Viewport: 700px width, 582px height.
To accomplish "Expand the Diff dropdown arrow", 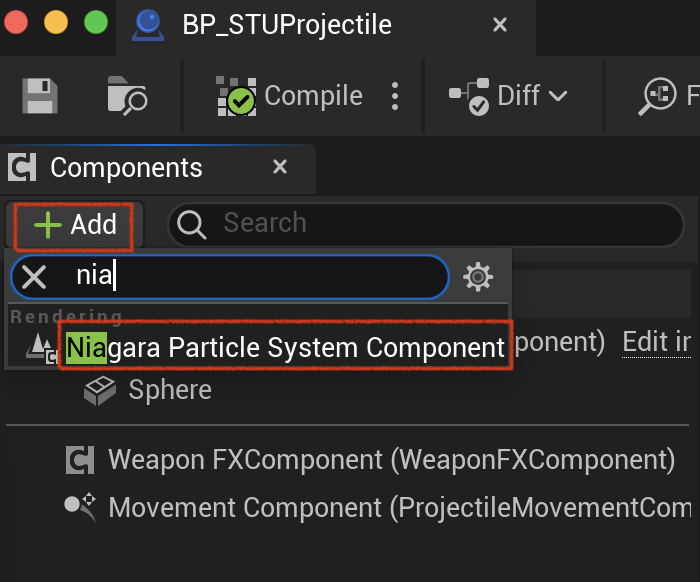I will click(558, 96).
